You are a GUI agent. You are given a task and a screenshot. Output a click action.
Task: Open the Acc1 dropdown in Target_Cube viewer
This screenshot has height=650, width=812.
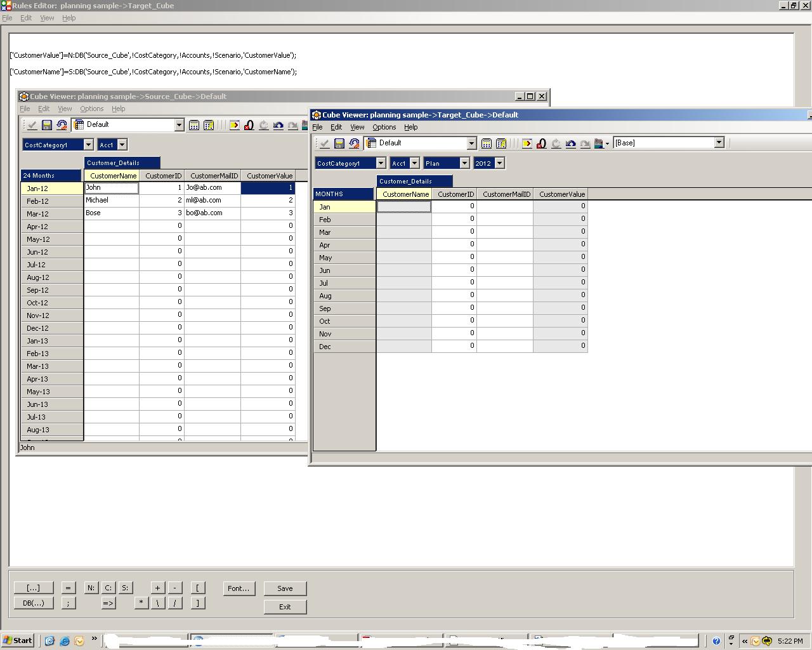point(414,163)
